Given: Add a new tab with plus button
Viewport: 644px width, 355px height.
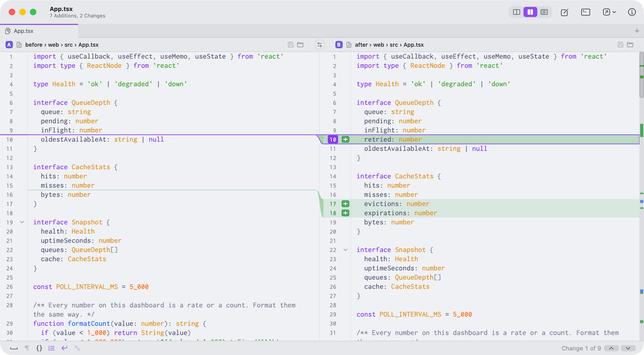Looking at the screenshot, I should (x=637, y=31).
